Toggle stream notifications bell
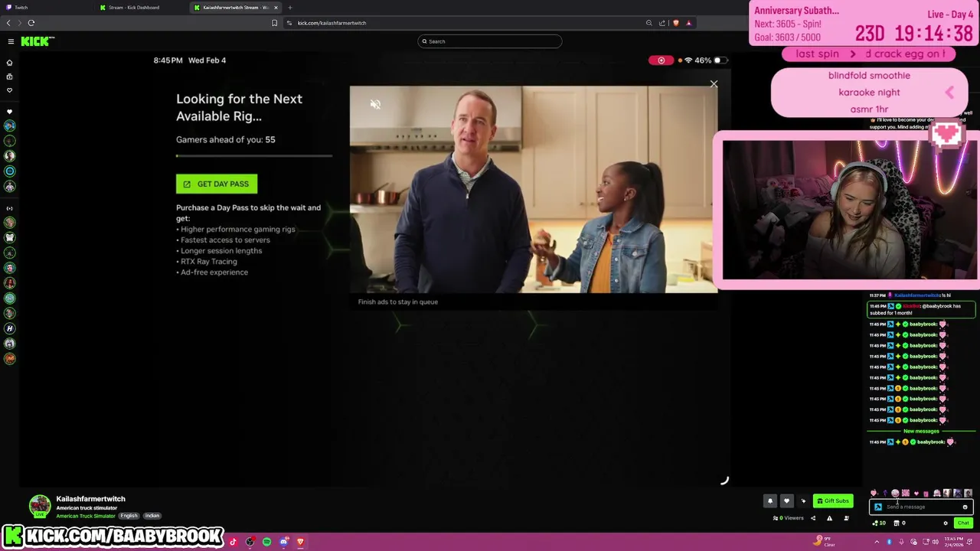 pyautogui.click(x=770, y=500)
